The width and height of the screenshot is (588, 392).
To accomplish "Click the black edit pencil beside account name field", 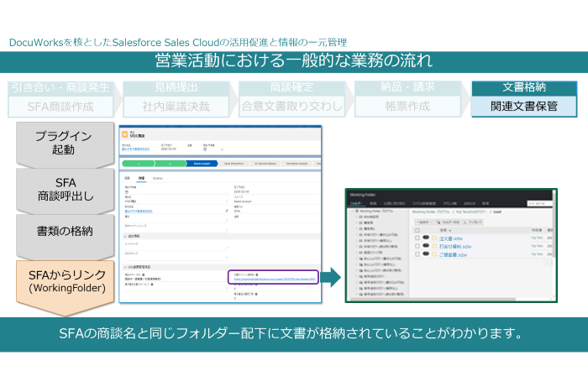I will pyautogui.click(x=227, y=211).
